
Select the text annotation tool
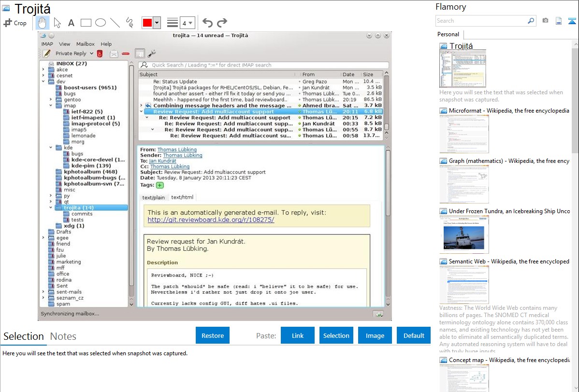[x=71, y=23]
